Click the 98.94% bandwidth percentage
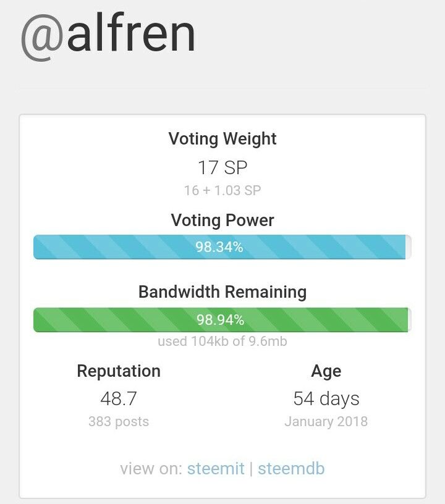The width and height of the screenshot is (445, 504). coord(221,320)
